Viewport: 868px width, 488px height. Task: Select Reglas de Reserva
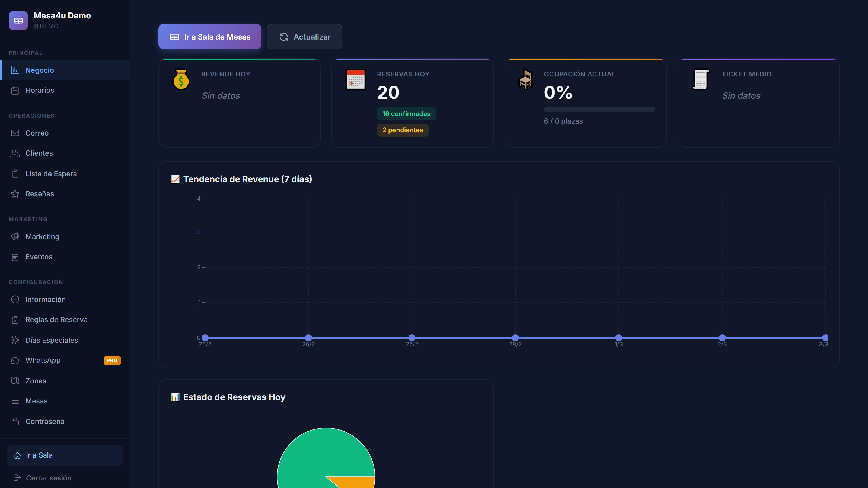65,320
